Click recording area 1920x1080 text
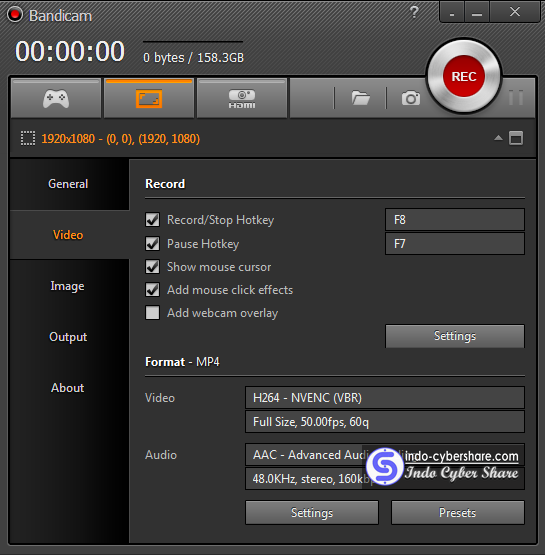Viewport: 545px width, 555px height. pos(121,139)
